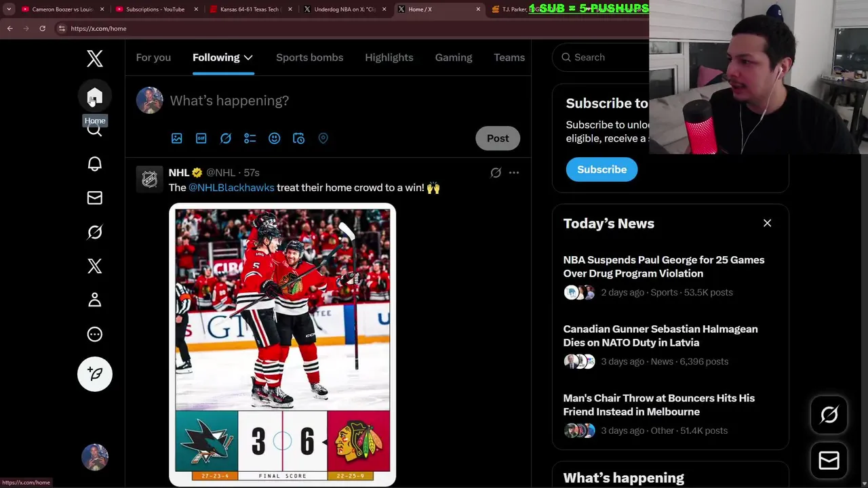Screen dimensions: 868x488
Task: Open floating Grok button at bottom right
Action: pos(829,415)
